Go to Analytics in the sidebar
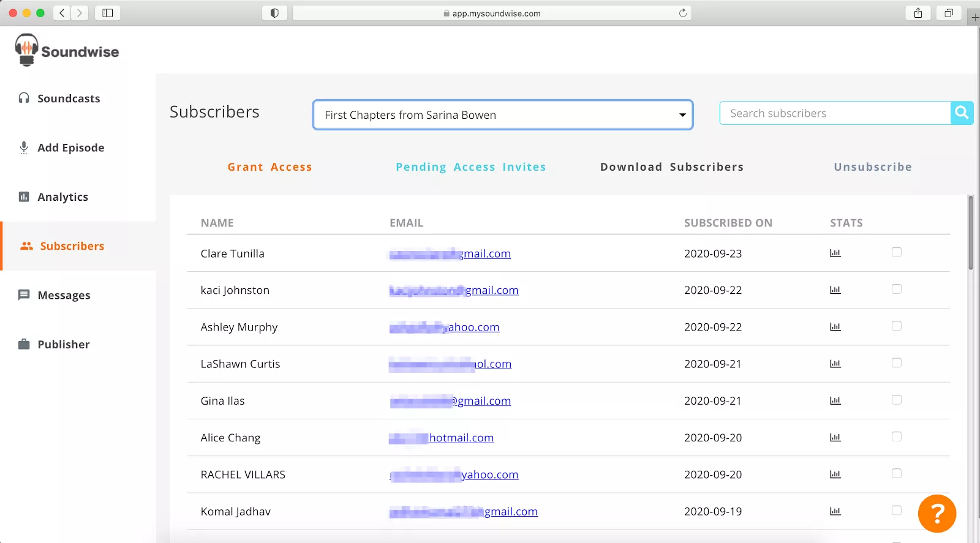The width and height of the screenshot is (980, 543). pyautogui.click(x=62, y=197)
